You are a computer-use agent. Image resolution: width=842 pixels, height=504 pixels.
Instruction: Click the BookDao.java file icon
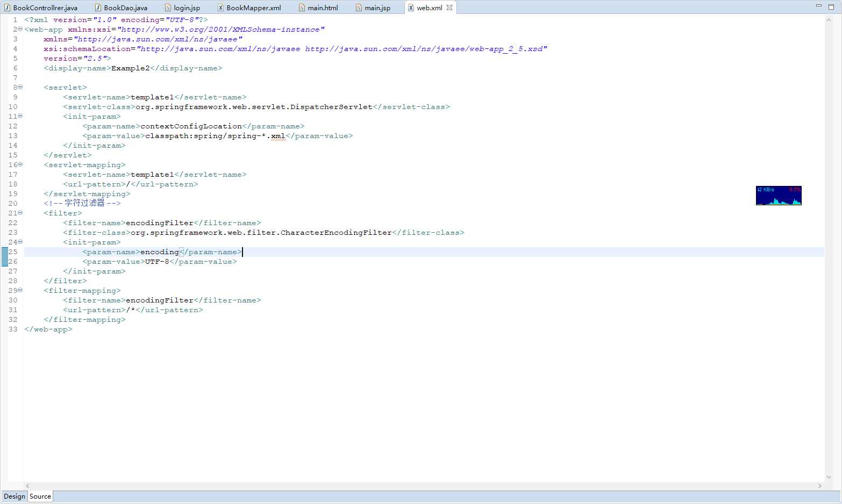click(98, 8)
